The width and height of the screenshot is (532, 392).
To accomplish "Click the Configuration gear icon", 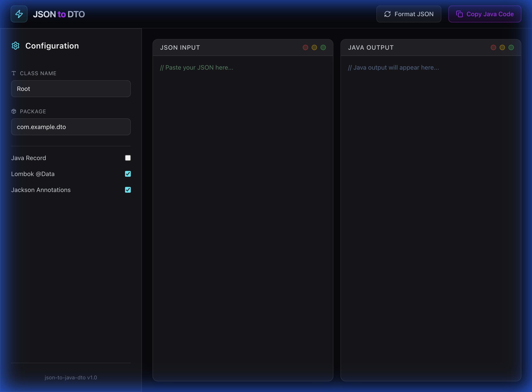I will coord(16,46).
